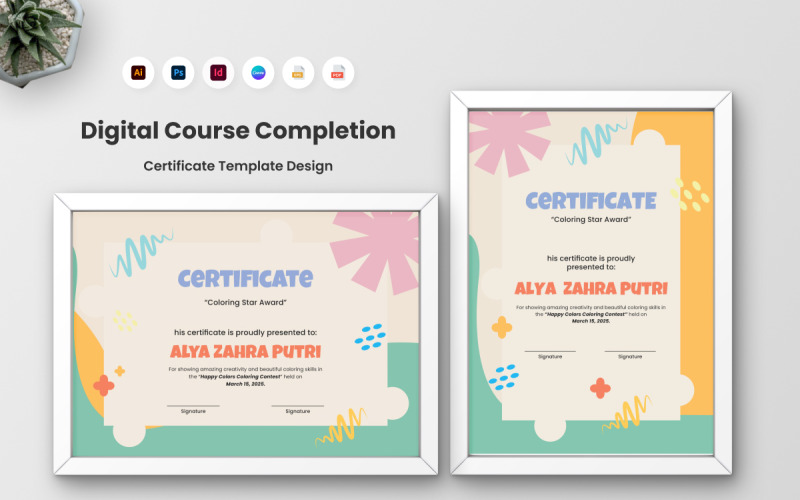Click "Coloring Star Award" on landscape certificate
Viewport: 800px width, 500px height.
click(245, 303)
